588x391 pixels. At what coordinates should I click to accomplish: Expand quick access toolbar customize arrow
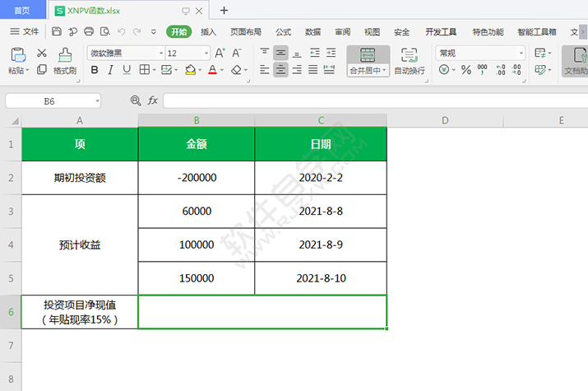[x=154, y=32]
